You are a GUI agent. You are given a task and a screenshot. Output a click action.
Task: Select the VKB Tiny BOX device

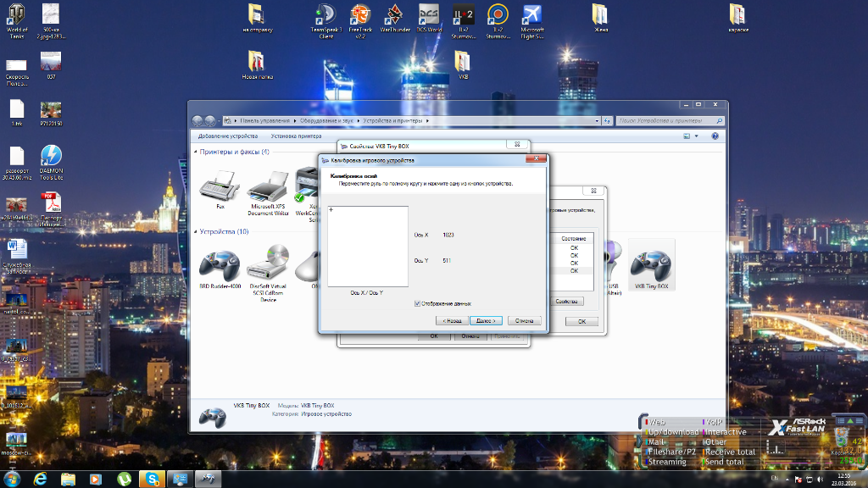coord(652,265)
